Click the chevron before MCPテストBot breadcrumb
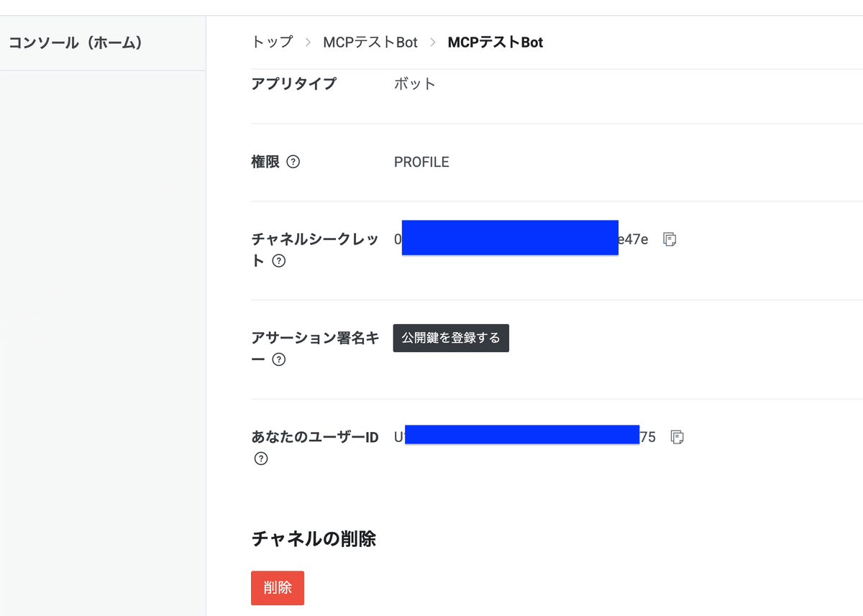 [434, 42]
